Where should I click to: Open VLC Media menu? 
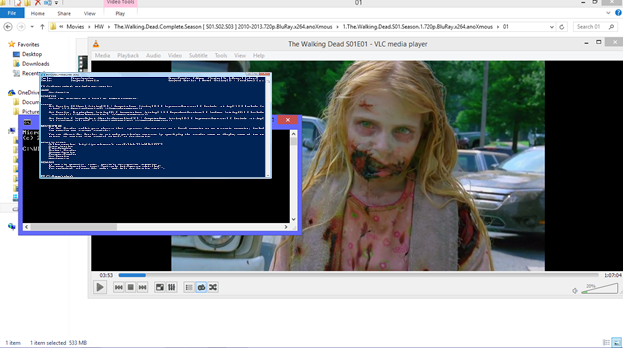tap(102, 56)
